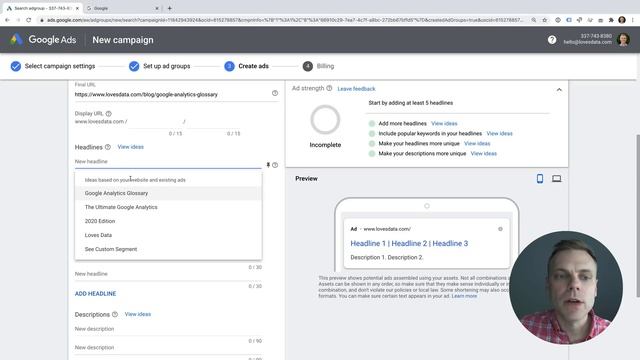The height and width of the screenshot is (360, 640).
Task: Switch to the Search adgroup browser tab
Action: (43, 8)
